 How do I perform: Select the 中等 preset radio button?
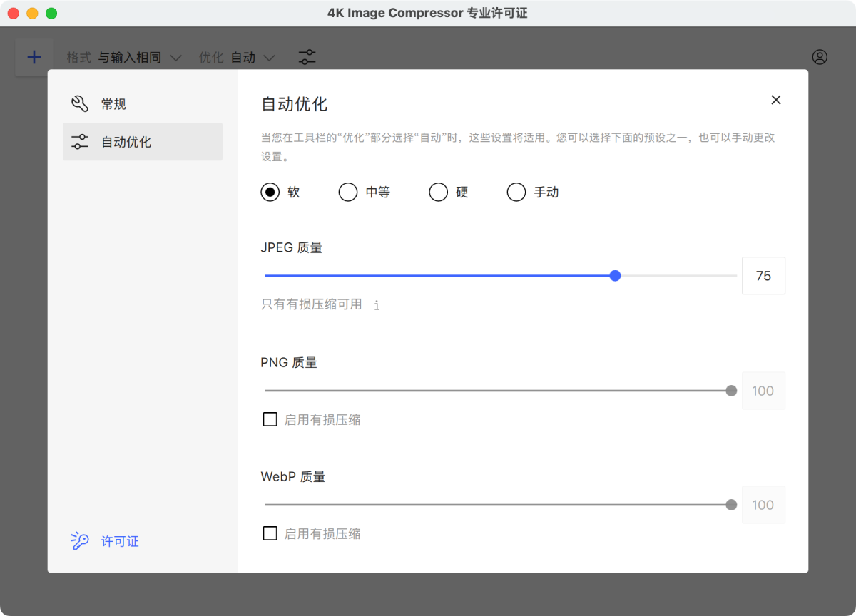coord(348,192)
